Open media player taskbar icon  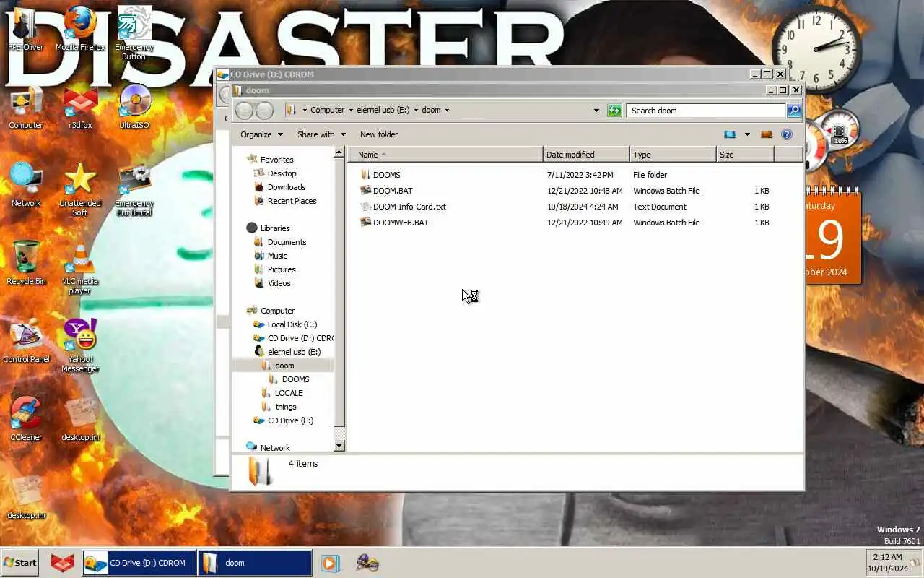tap(330, 563)
